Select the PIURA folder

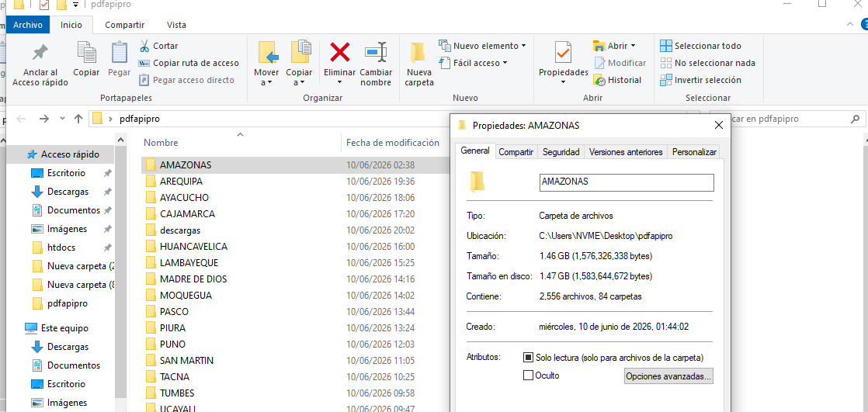(296, 328)
